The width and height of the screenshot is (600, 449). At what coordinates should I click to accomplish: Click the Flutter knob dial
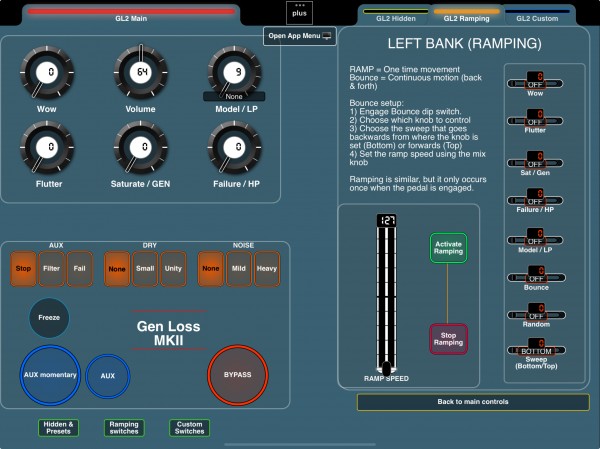[x=47, y=147]
